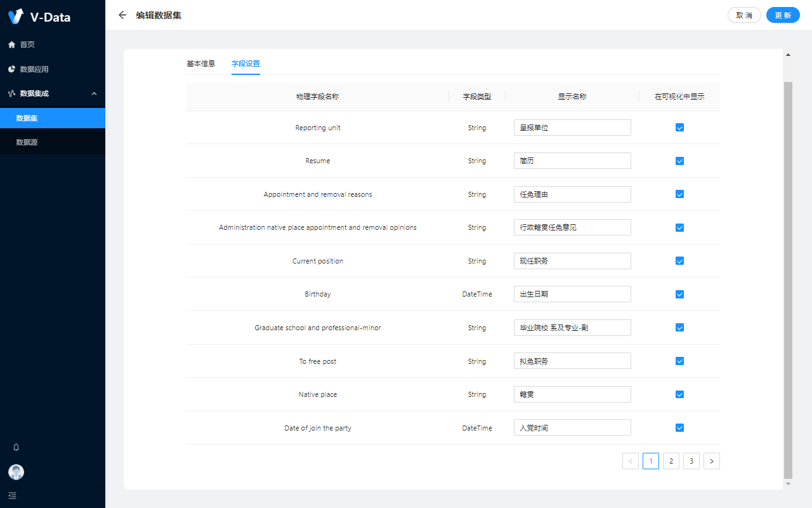
Task: Uncheck visualization display for Reporting unit
Action: tap(679, 128)
